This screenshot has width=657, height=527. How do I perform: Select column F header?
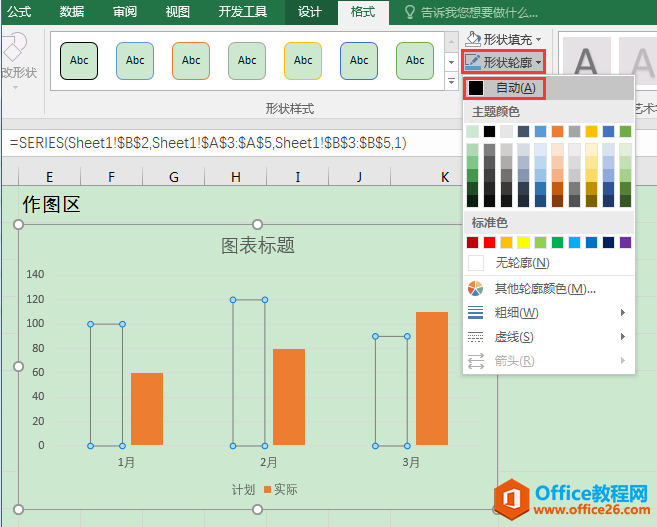pos(111,177)
